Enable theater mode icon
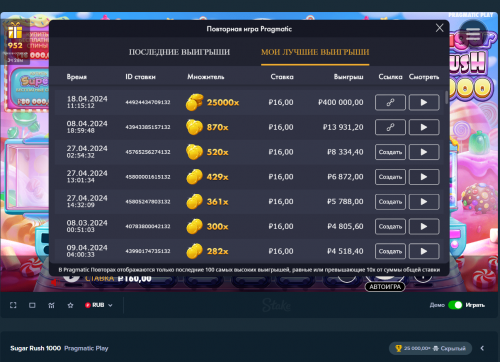 pyautogui.click(x=32, y=305)
